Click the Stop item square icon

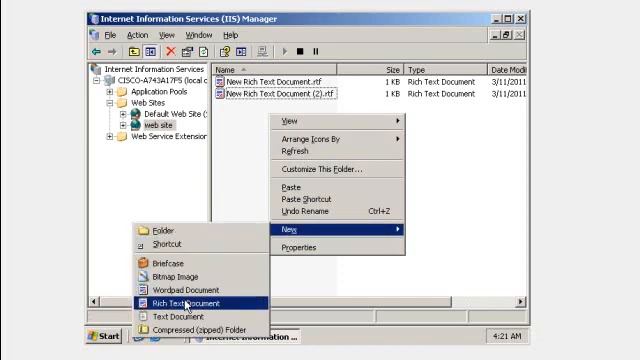(x=300, y=52)
